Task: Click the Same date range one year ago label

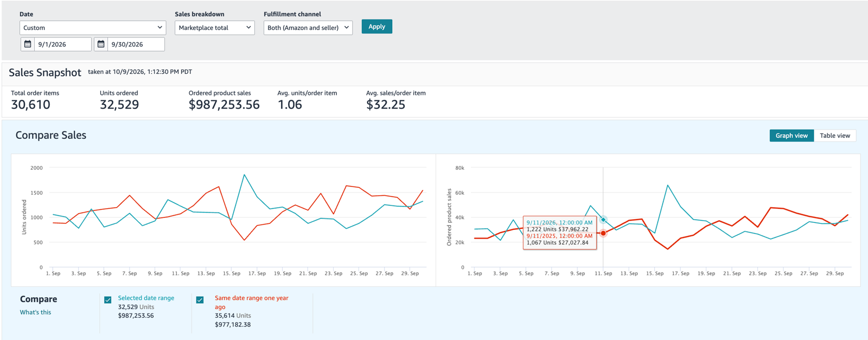Action: (252, 303)
